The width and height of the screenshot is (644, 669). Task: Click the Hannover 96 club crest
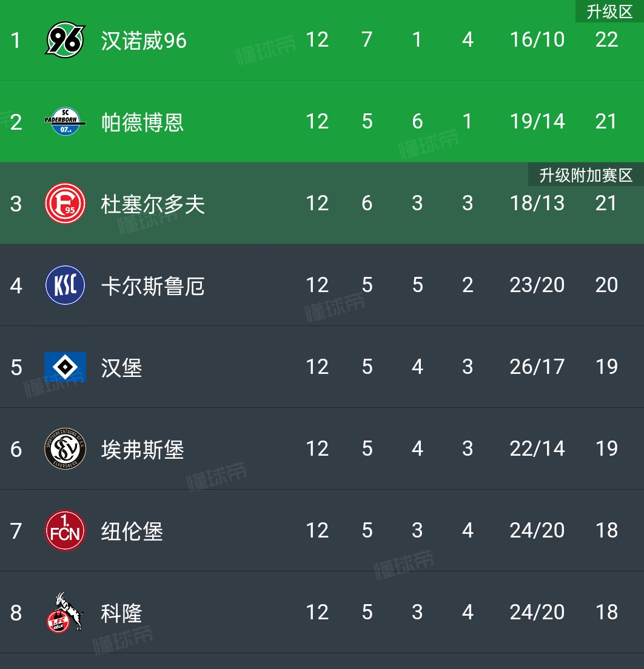pos(65,39)
